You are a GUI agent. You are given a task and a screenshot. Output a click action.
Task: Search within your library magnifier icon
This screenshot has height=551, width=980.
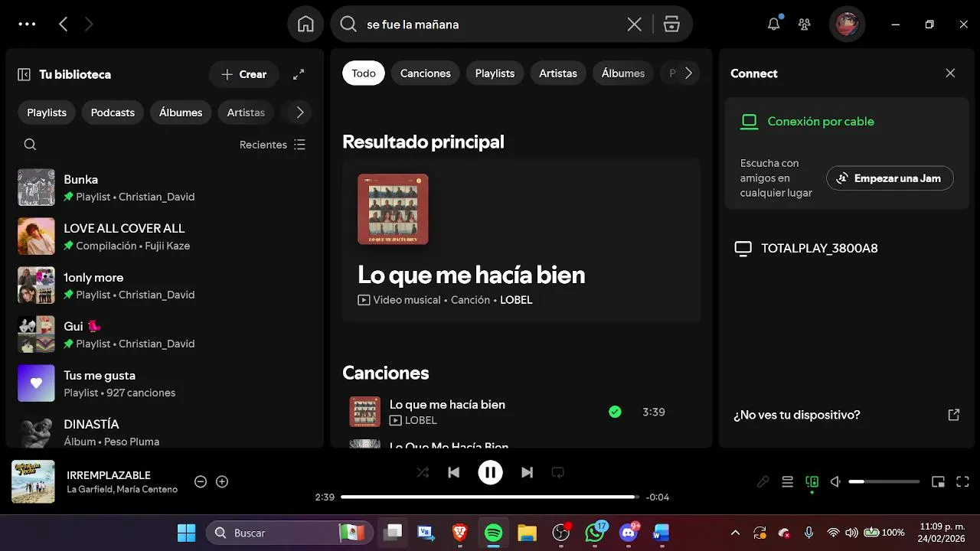[30, 145]
